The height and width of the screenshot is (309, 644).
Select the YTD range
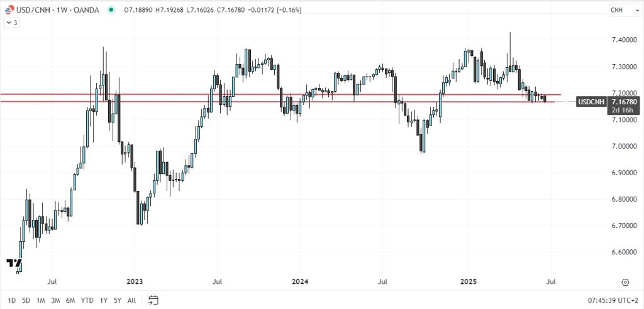[x=87, y=300]
